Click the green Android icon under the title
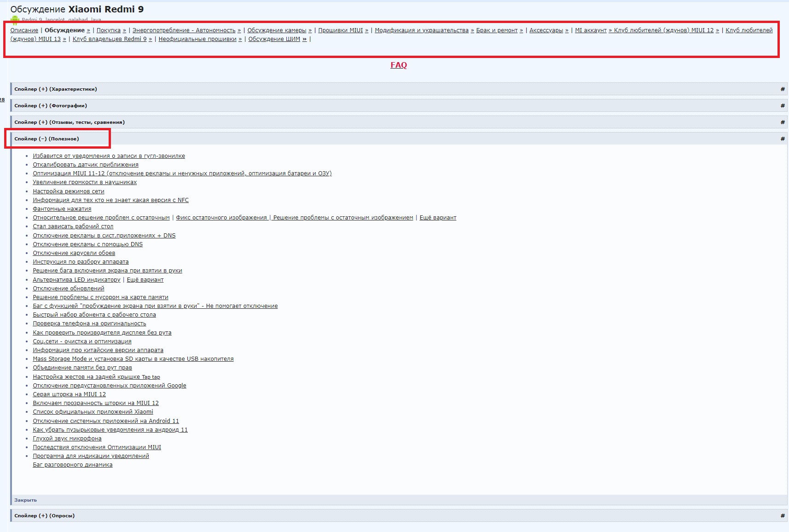Image resolution: width=789 pixels, height=532 pixels. point(15,19)
